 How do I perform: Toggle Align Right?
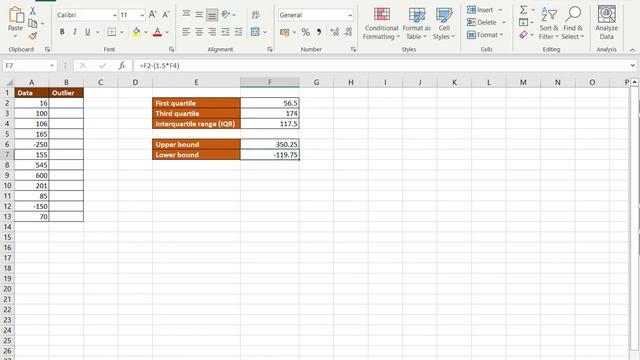point(212,32)
